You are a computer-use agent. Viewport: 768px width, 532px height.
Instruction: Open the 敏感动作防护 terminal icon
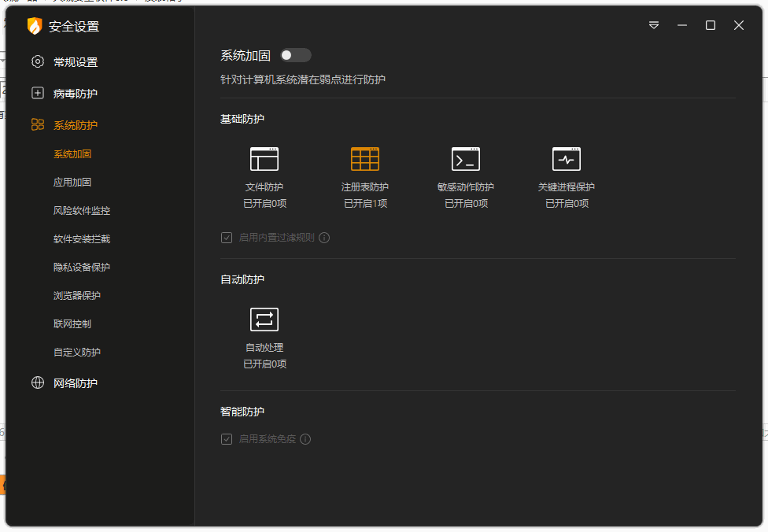[466, 160]
